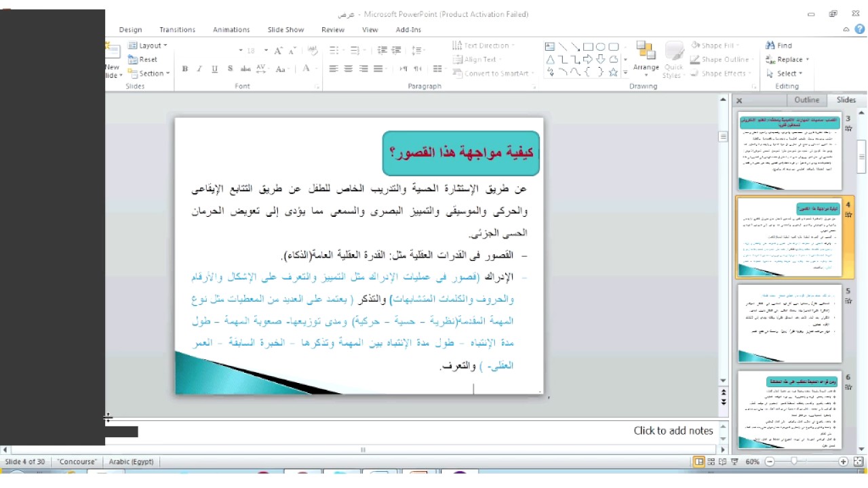Open the font size dropdown
Image resolution: width=868 pixels, height=488 pixels.
click(266, 51)
